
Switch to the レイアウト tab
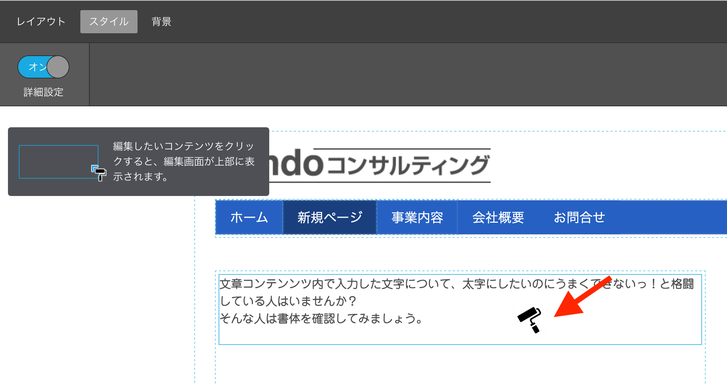41,22
